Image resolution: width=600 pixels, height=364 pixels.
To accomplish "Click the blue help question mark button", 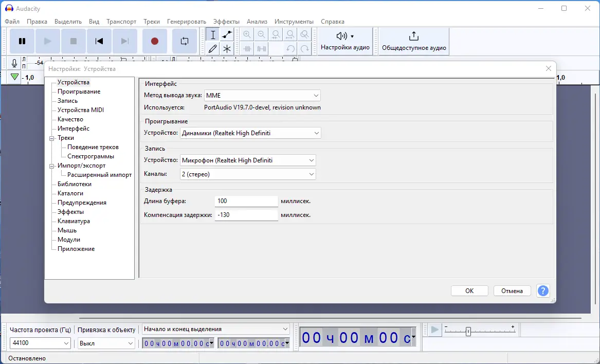I will tap(543, 291).
